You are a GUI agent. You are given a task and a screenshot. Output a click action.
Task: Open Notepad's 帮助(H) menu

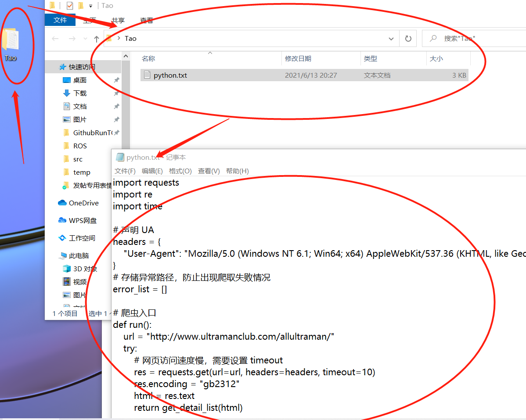tap(237, 171)
